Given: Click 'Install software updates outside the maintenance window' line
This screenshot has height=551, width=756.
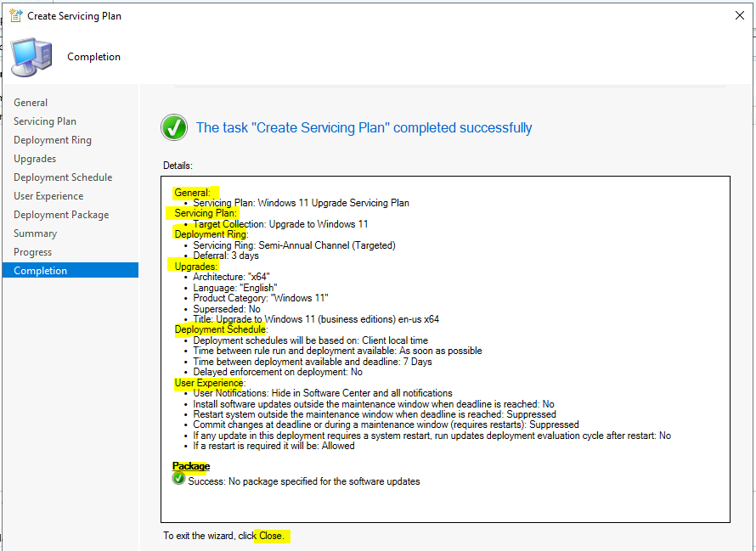Looking at the screenshot, I should pyautogui.click(x=374, y=404).
